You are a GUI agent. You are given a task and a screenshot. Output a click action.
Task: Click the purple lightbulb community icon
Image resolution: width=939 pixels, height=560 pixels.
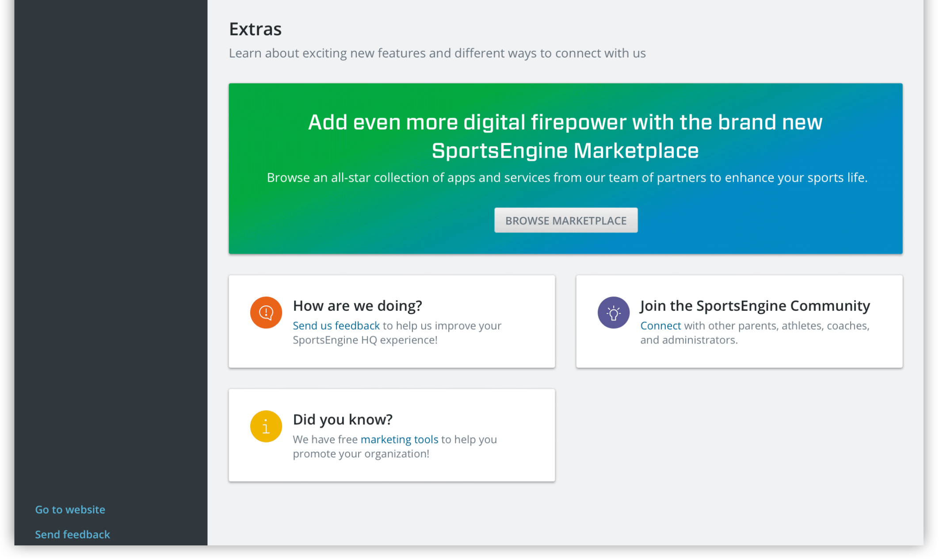613,312
